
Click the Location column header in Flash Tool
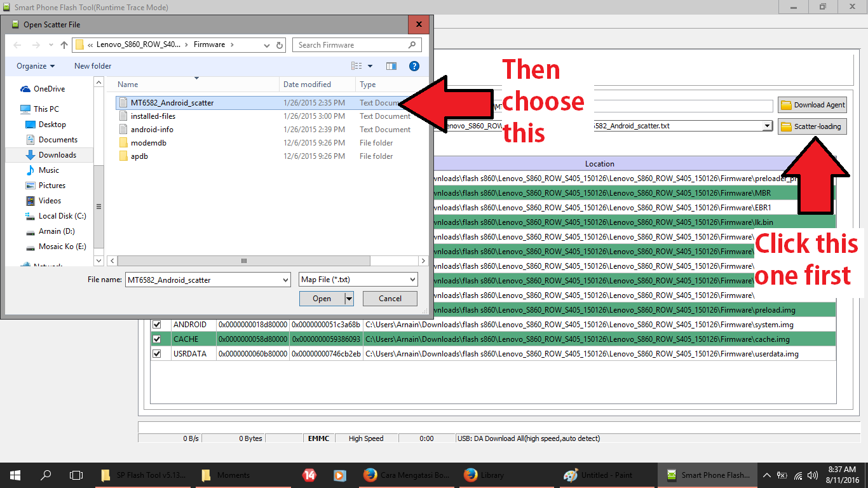click(x=599, y=164)
